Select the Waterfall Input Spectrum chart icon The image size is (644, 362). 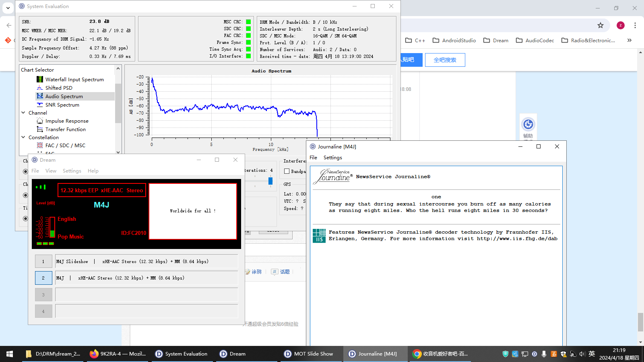(40, 80)
